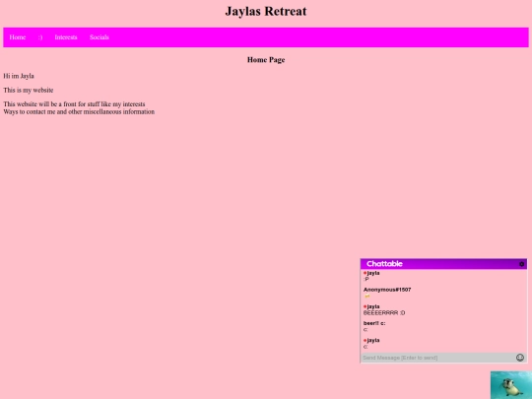Open the Home navigation link
This screenshot has width=532, height=399.
tap(18, 37)
